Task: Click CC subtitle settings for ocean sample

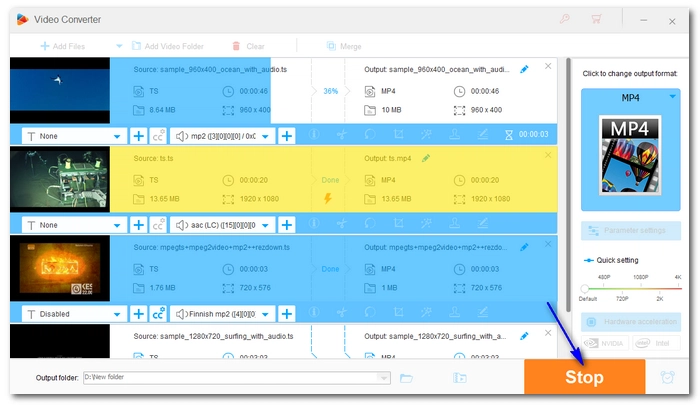Action: coord(158,136)
